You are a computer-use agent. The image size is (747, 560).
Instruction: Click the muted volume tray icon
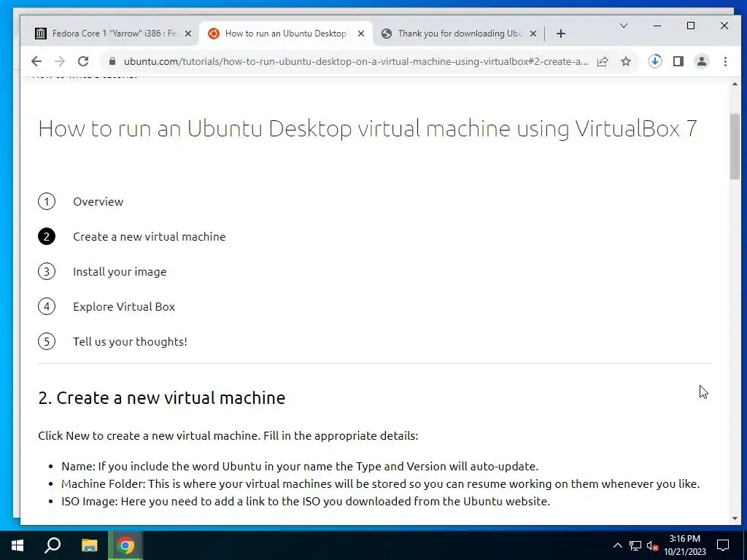[652, 545]
